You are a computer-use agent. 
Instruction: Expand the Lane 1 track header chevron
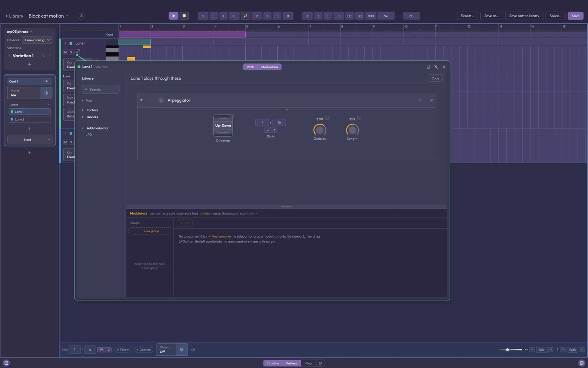65,43
